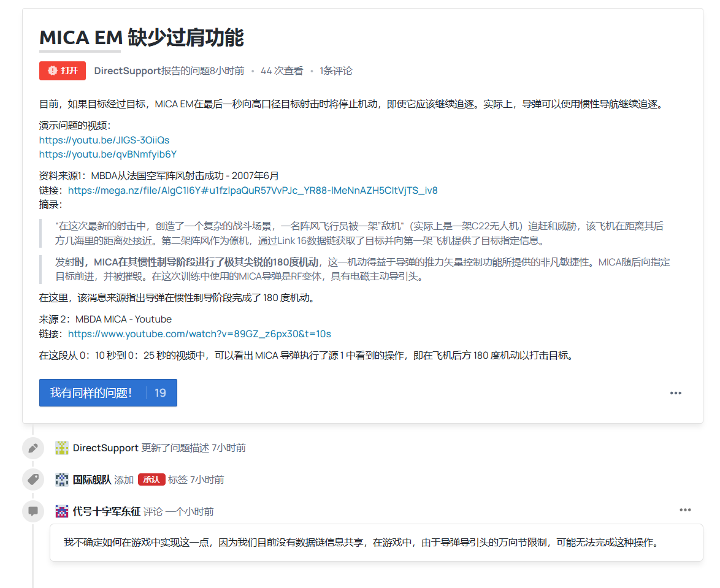Click the red 承认 tag label

pyautogui.click(x=151, y=479)
